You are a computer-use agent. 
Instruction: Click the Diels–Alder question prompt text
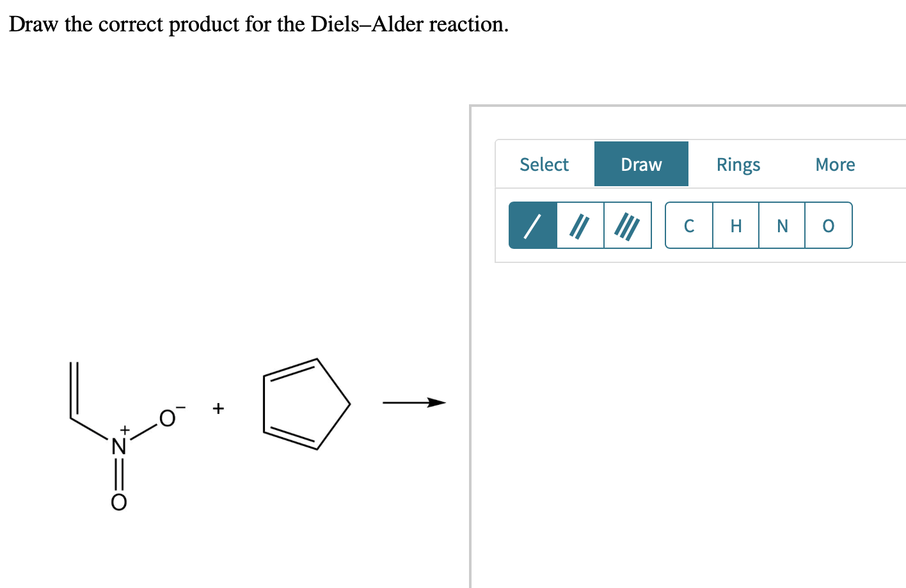[258, 24]
